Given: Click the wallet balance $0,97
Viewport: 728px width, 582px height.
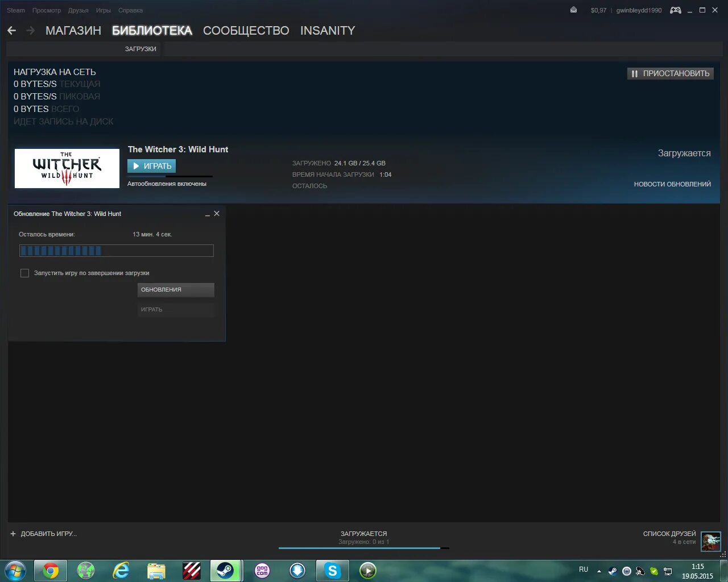Looking at the screenshot, I should coord(598,10).
